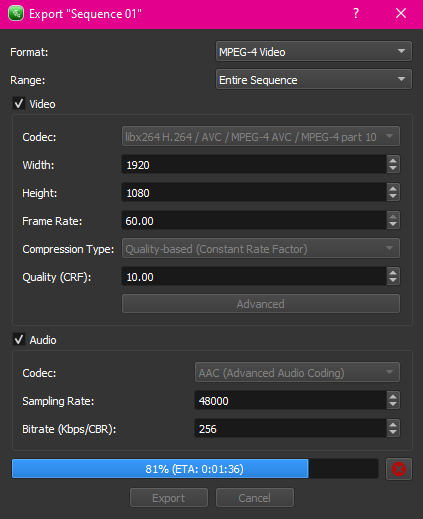Open the help question mark button
423x519 pixels.
tap(356, 13)
